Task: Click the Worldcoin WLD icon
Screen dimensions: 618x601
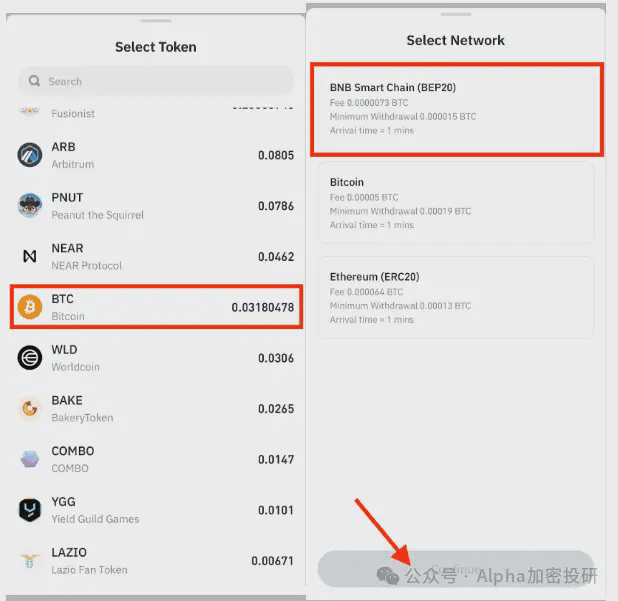Action: click(30, 358)
